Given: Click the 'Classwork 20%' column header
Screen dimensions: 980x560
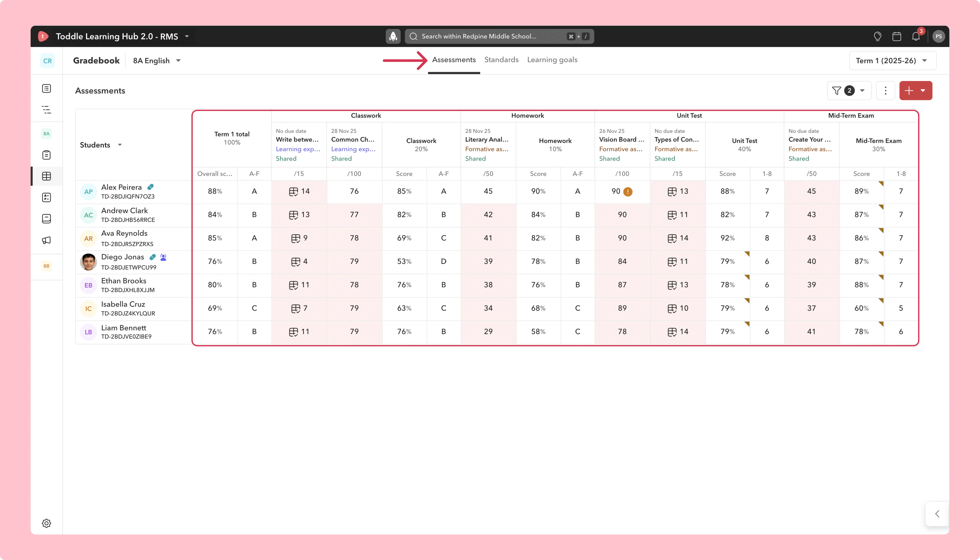Looking at the screenshot, I should click(x=421, y=145).
